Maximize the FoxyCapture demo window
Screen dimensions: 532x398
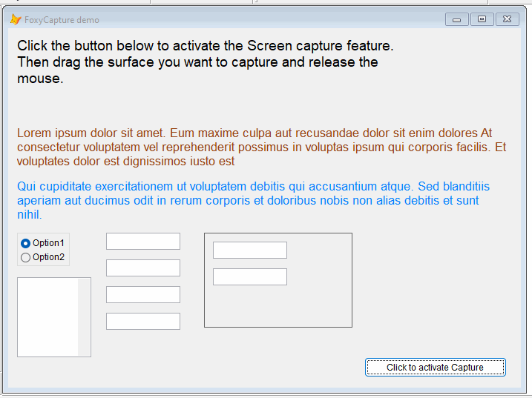pyautogui.click(x=482, y=20)
